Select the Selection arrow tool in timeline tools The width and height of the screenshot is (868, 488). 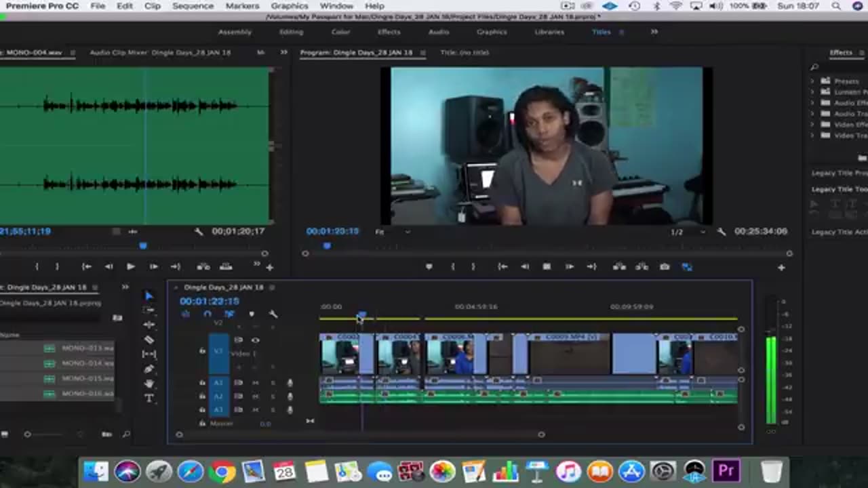(149, 296)
